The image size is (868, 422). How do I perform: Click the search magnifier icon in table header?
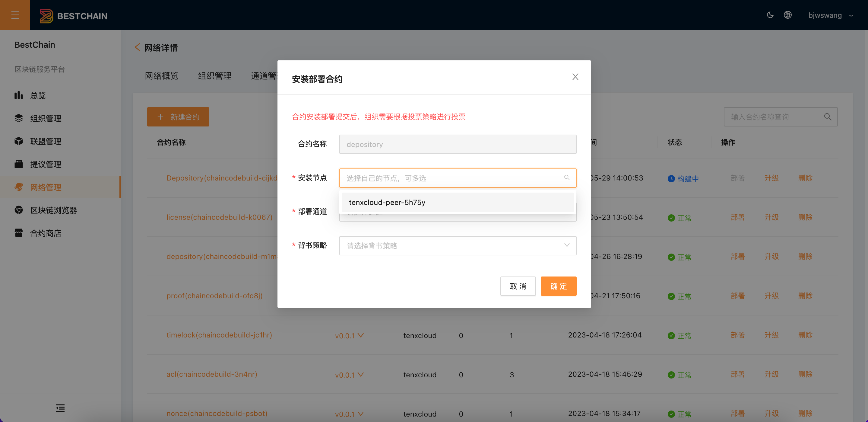tap(828, 117)
